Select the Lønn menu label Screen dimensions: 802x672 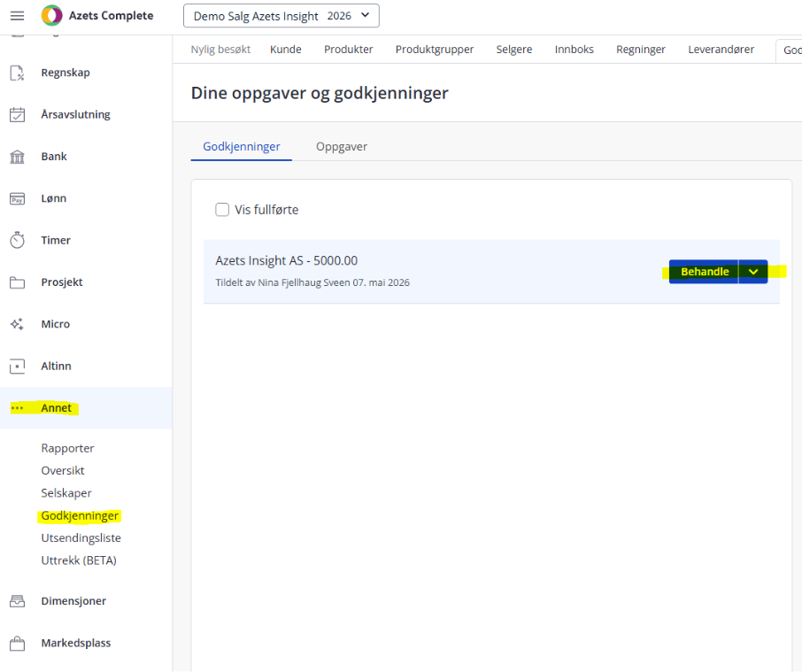(54, 198)
